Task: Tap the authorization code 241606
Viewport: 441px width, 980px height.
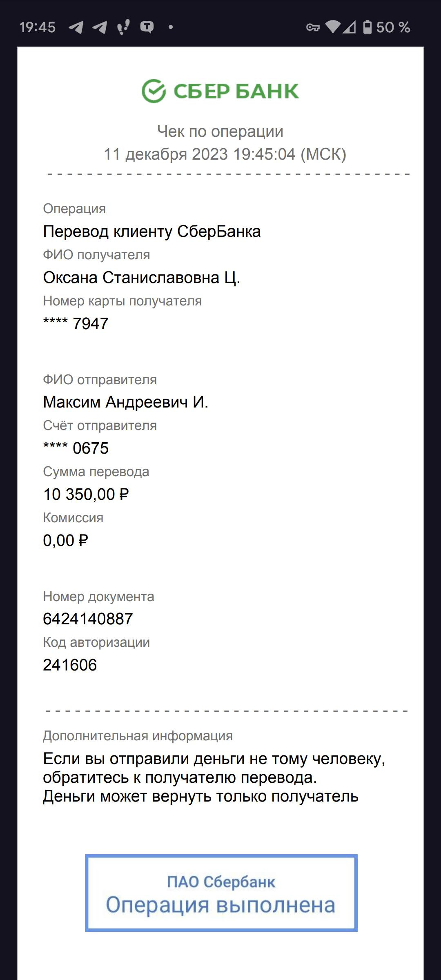Action: [70, 665]
